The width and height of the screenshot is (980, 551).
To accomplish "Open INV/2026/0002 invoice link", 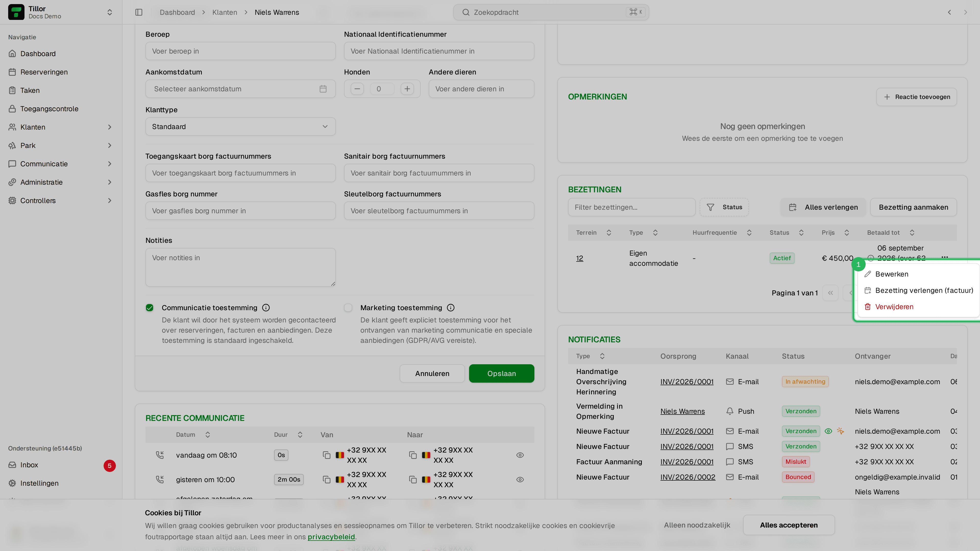I will point(688,477).
